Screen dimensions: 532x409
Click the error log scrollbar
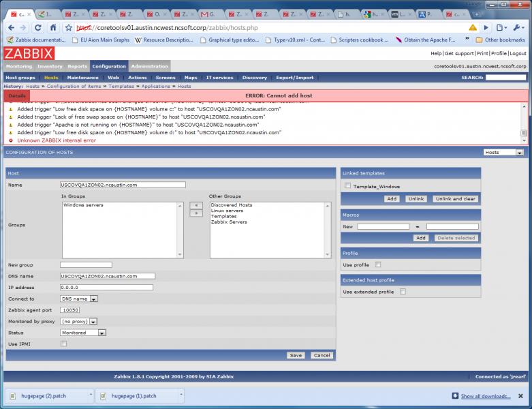tap(524, 123)
